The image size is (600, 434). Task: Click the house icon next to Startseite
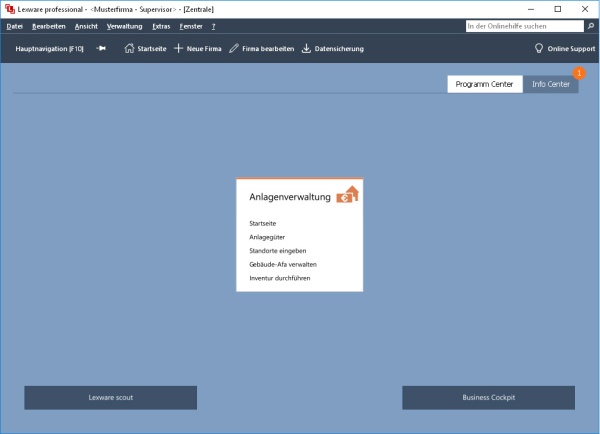(x=129, y=48)
